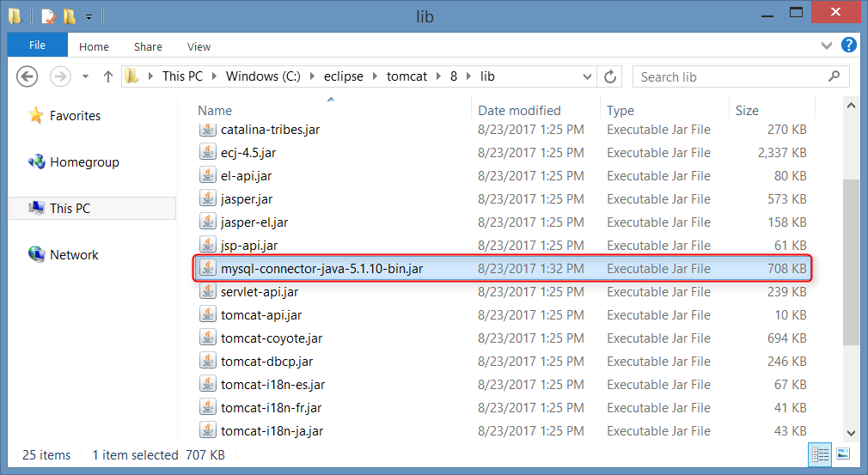Expand the chevron after tomcat breadcrumb
Screen dimensions: 868x475
tap(438, 76)
